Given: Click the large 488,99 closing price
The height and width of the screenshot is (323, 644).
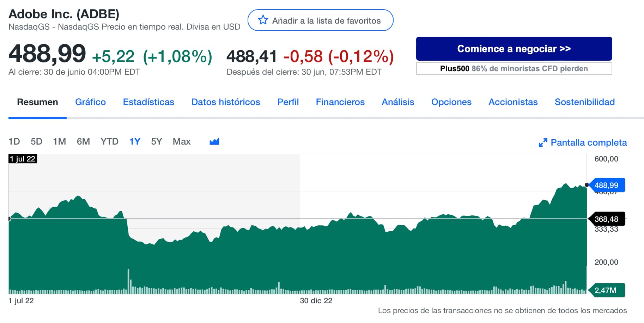Looking at the screenshot, I should pyautogui.click(x=47, y=54).
